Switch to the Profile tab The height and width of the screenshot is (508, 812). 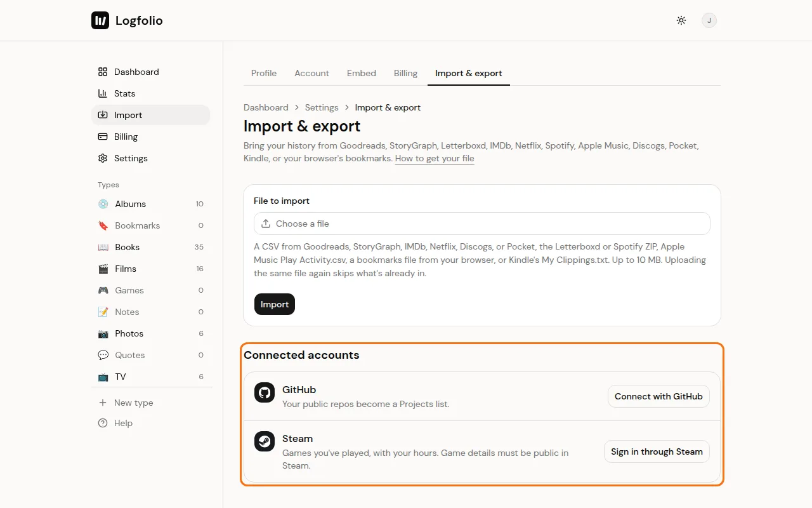tap(264, 73)
